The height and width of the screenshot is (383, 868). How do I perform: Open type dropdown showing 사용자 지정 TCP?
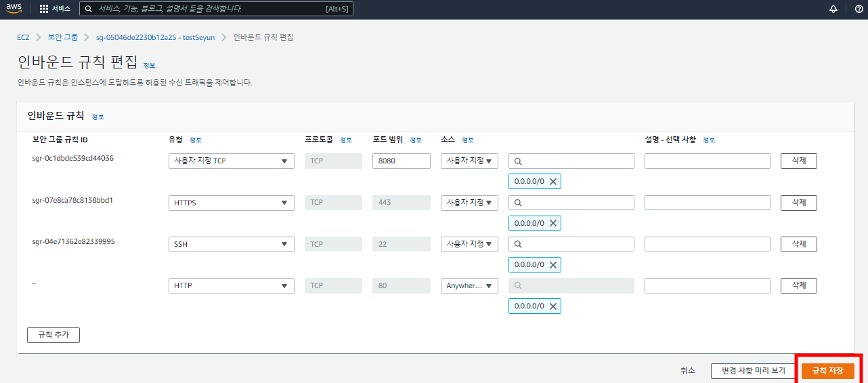(232, 161)
